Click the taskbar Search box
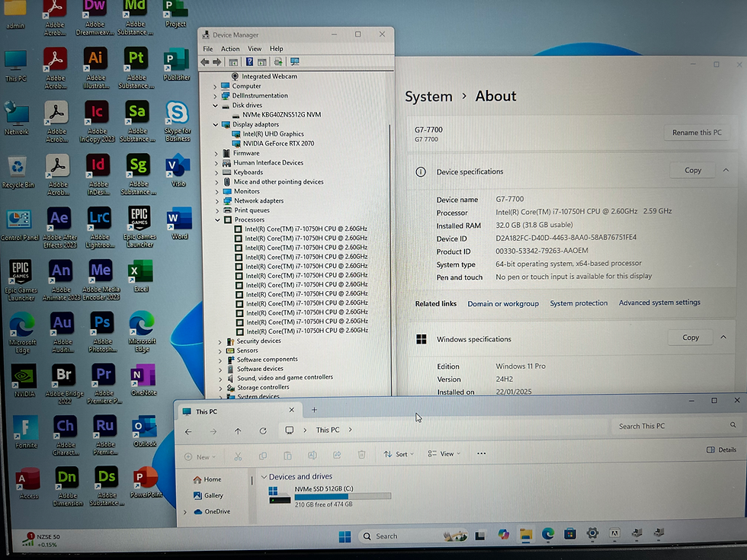This screenshot has height=560, width=747. (x=412, y=536)
